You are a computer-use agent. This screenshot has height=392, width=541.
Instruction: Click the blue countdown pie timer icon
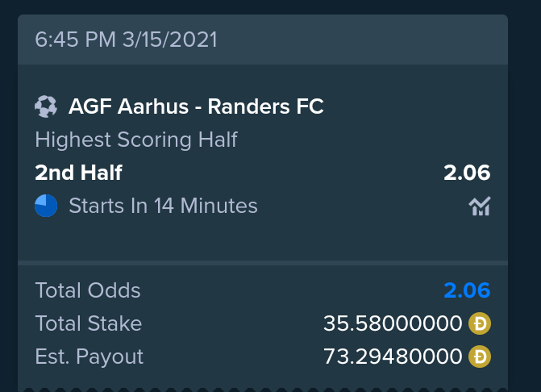coord(46,206)
